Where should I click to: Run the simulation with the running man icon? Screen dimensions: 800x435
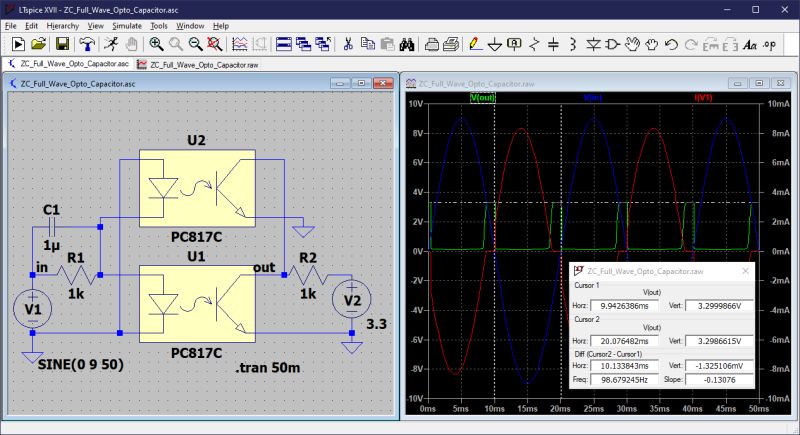coord(111,44)
